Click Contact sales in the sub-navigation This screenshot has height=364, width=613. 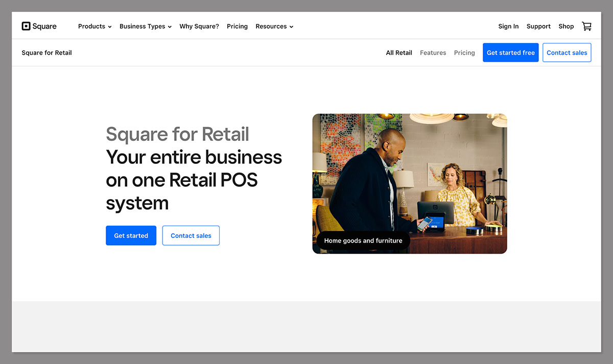(x=567, y=52)
